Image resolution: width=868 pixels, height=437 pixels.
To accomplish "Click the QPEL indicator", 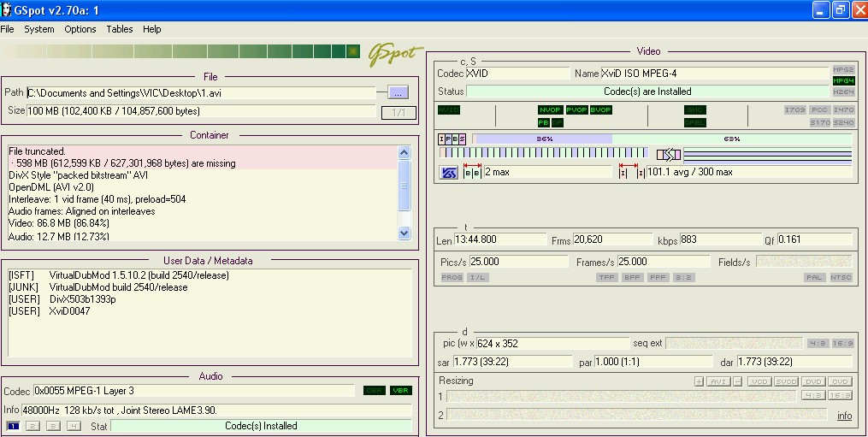I will pos(694,122).
